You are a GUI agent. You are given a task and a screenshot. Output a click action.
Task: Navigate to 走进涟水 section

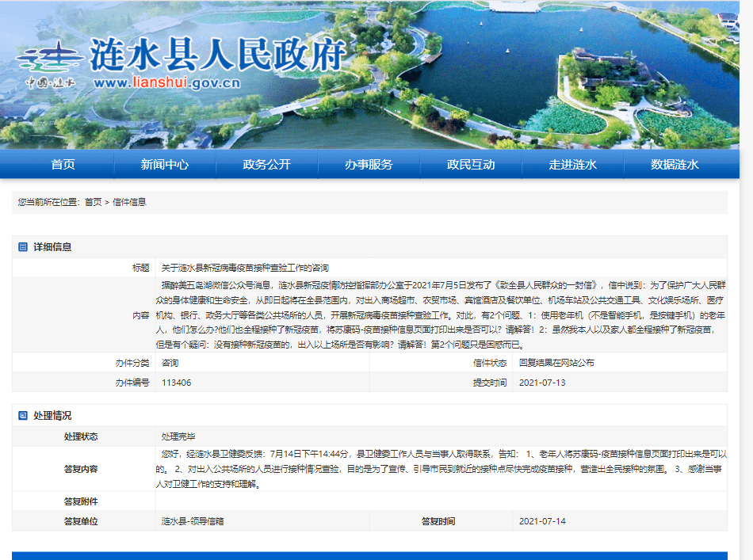coord(572,165)
